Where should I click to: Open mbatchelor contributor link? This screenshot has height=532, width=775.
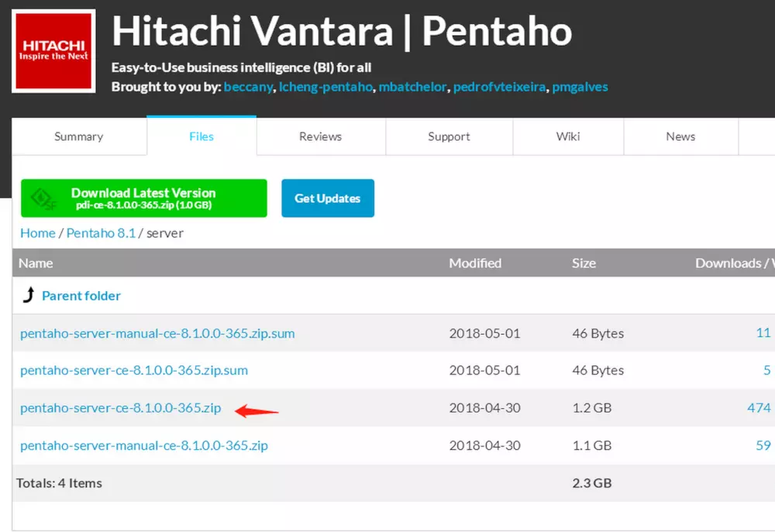(413, 87)
